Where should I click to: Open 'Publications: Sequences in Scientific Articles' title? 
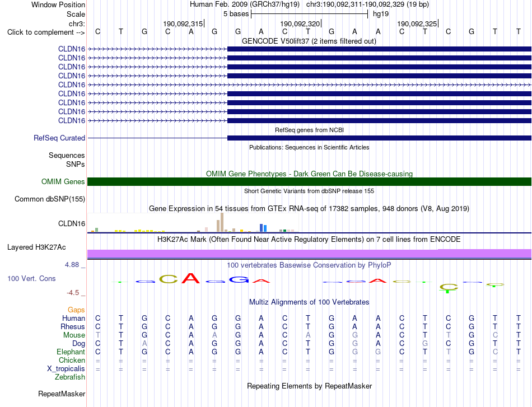[309, 147]
